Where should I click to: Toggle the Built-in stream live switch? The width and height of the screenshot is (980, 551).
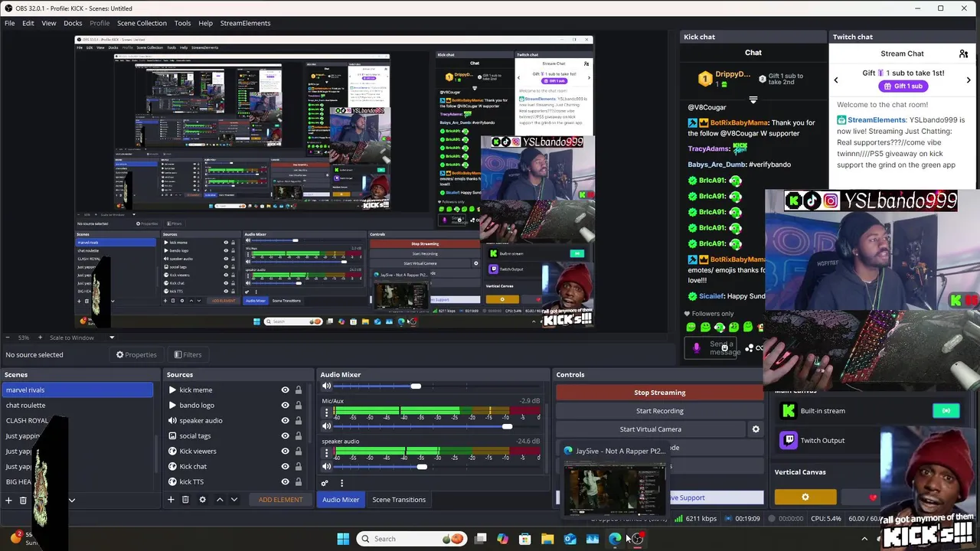tap(946, 411)
